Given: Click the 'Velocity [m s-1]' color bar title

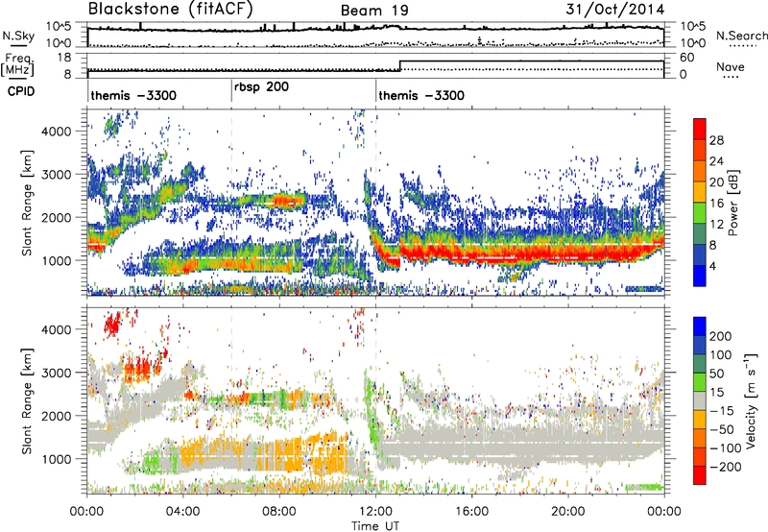Looking at the screenshot, I should (752, 400).
